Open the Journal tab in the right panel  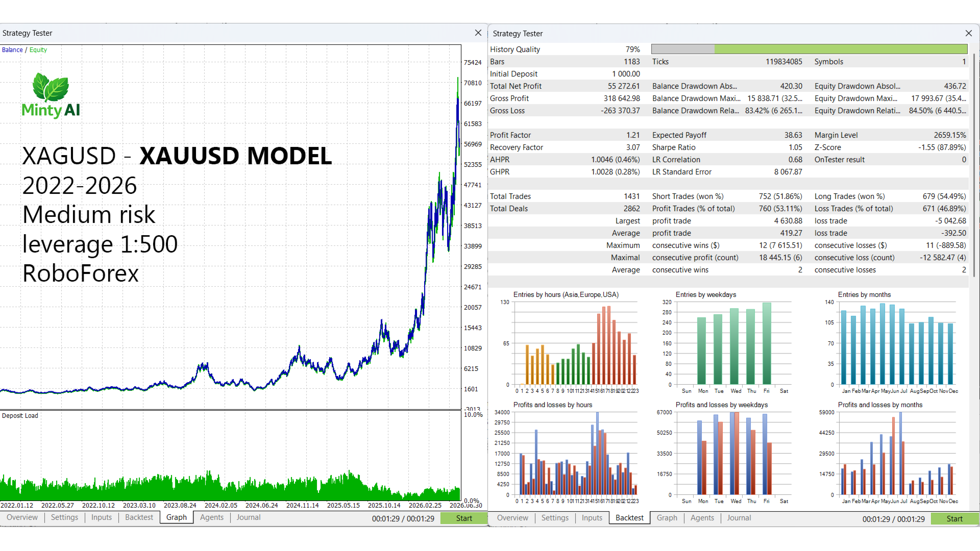point(739,518)
